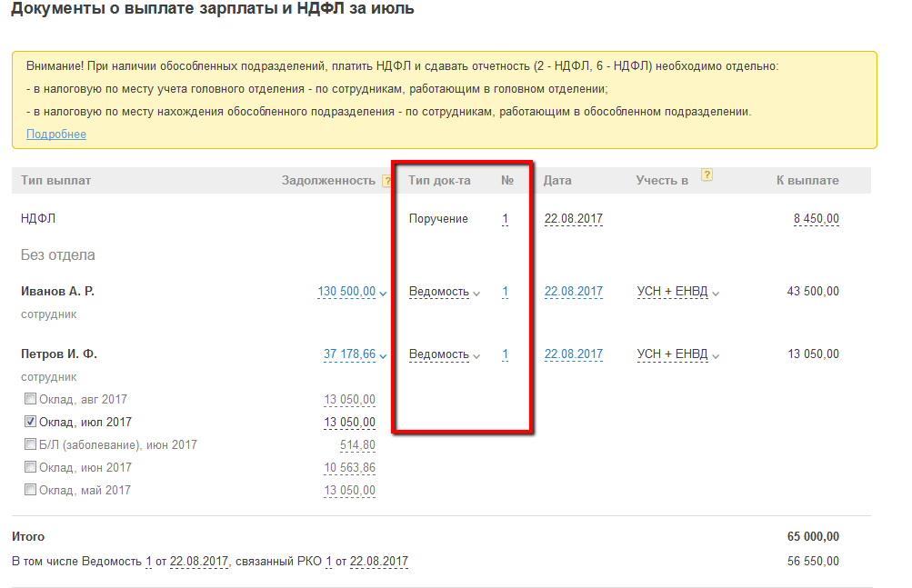The width and height of the screenshot is (912, 588).
Task: Expand Иванов debt 130 500,00 dropdown
Action: (x=383, y=294)
